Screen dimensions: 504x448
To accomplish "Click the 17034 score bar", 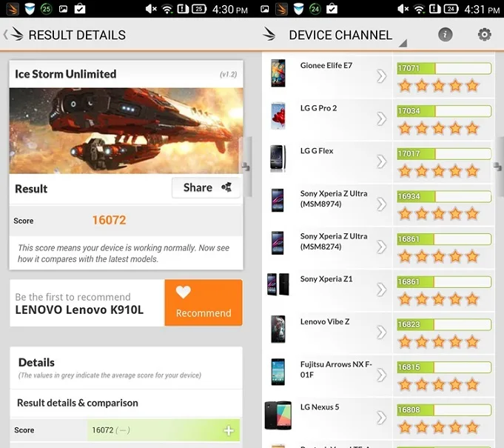I will coord(444,111).
